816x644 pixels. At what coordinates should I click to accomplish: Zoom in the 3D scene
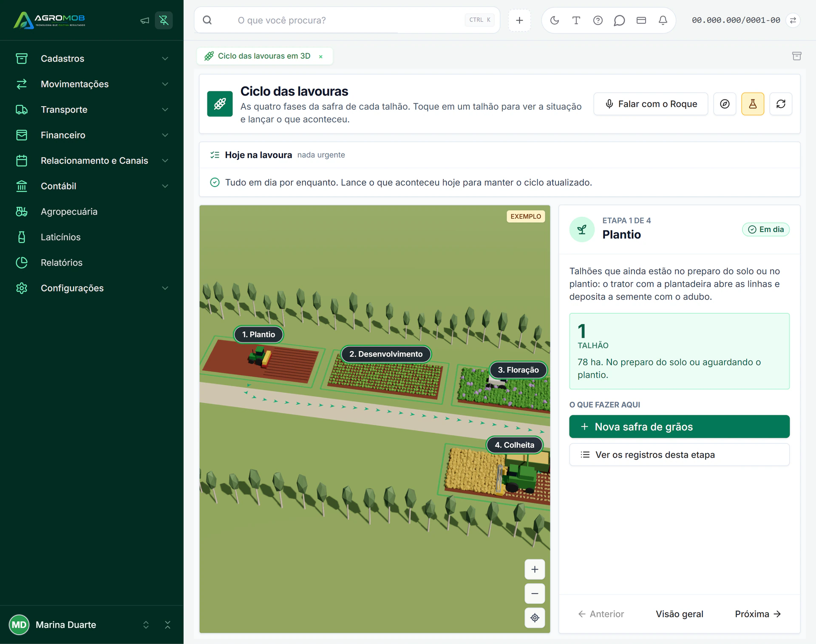coord(535,569)
